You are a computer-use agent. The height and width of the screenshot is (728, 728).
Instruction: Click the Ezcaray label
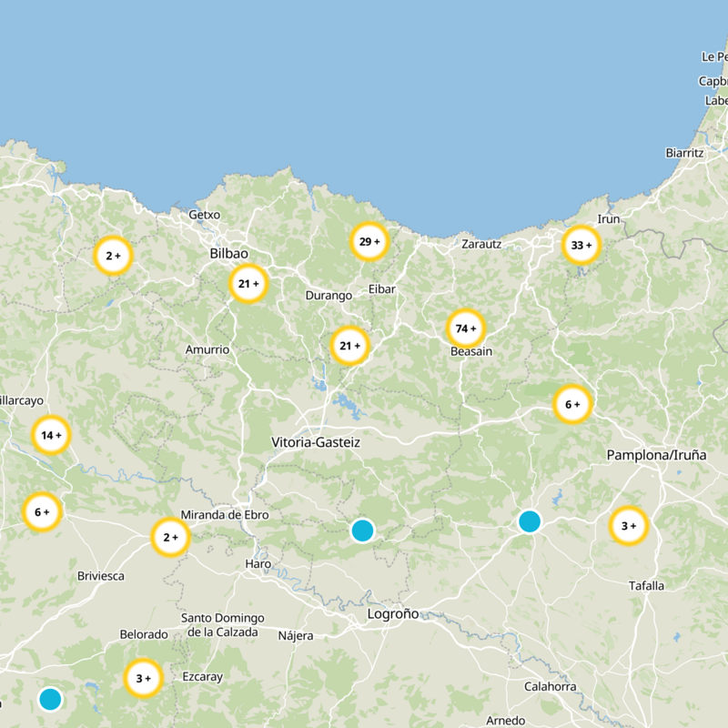[x=202, y=677]
